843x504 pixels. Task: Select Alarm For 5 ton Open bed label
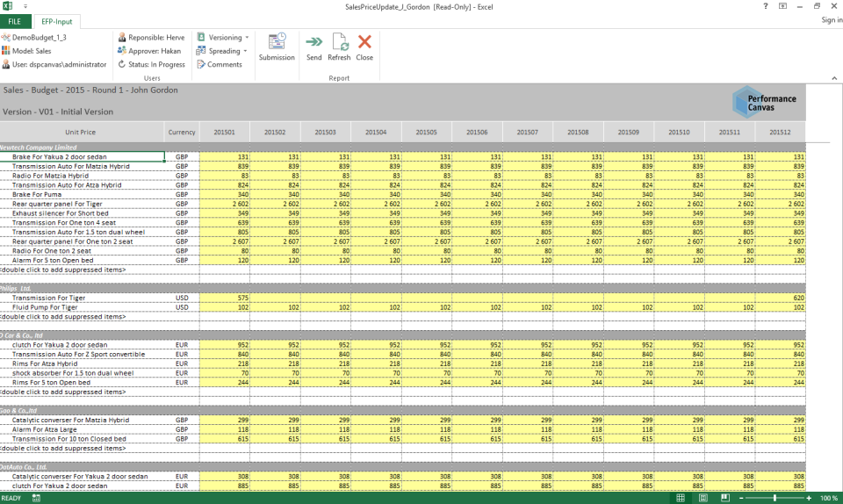[53, 260]
